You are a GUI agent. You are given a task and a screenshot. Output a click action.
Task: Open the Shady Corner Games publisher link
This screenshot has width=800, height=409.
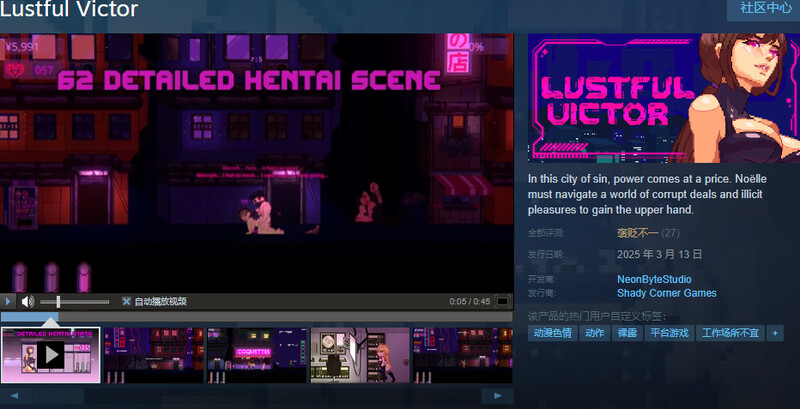(x=666, y=293)
